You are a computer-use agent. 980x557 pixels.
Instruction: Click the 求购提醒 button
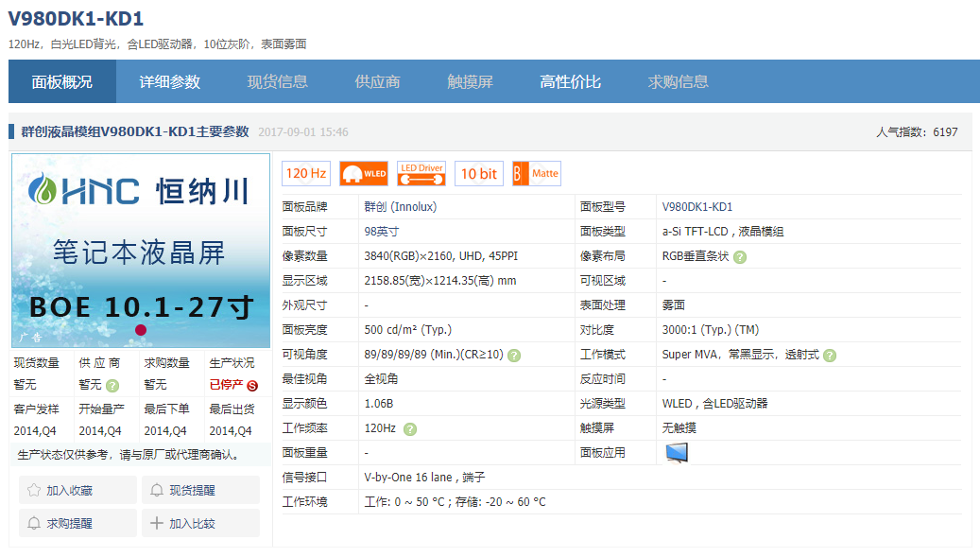click(77, 523)
